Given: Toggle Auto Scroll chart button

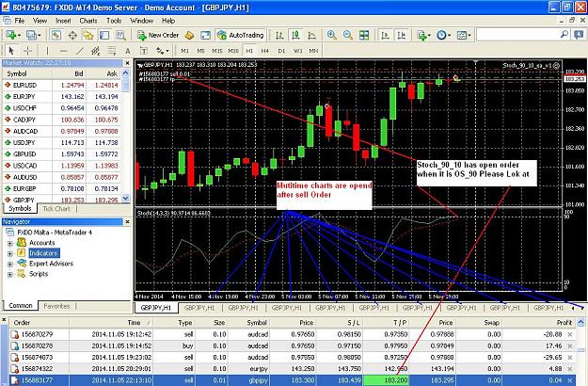Looking at the screenshot, I should (385, 35).
